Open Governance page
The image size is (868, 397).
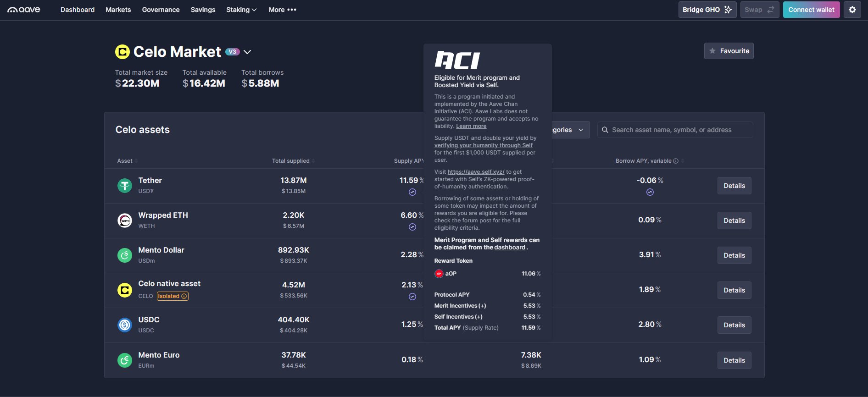(x=161, y=10)
